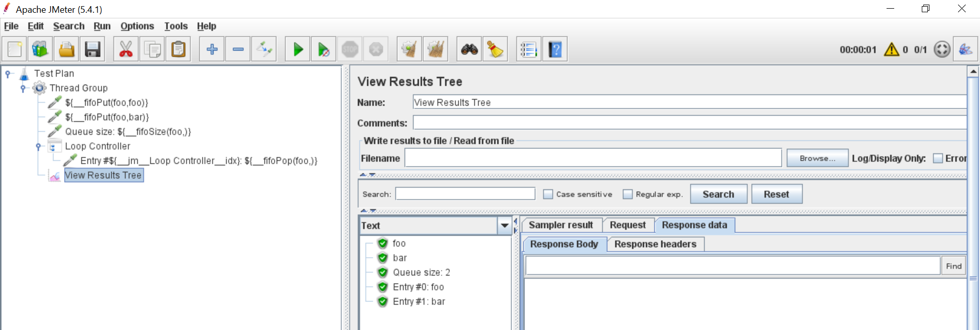Collapse the Loop Controller node toggle
Image resolution: width=980 pixels, height=330 pixels.
click(38, 146)
